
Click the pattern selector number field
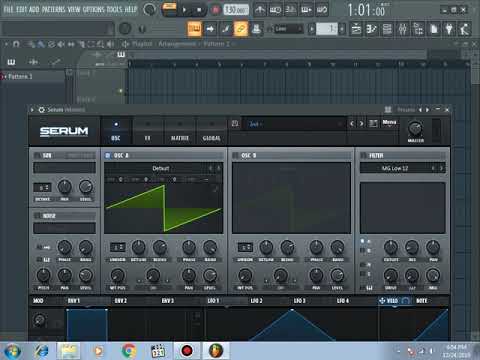point(326,29)
